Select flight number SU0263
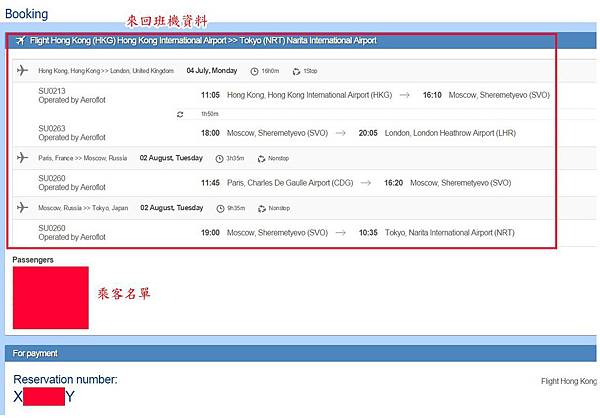 [x=52, y=128]
